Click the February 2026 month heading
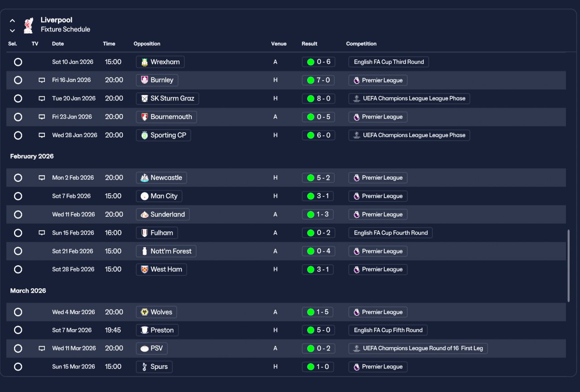This screenshot has width=580, height=392. [32, 157]
